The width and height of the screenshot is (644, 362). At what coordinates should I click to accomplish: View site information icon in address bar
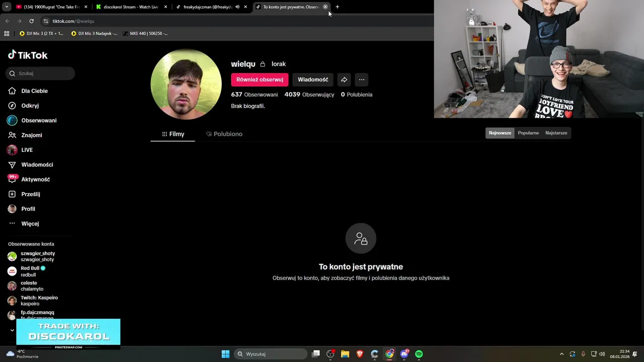click(46, 21)
